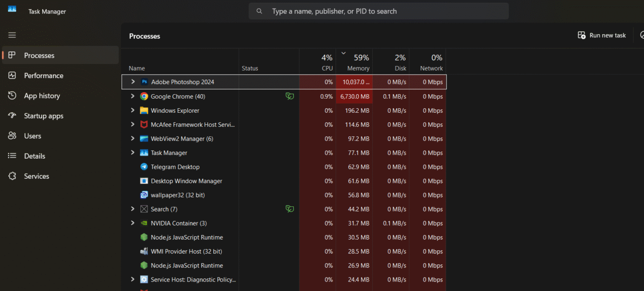The width and height of the screenshot is (644, 291).
Task: Click the Desktop Window Manager icon
Action: [x=144, y=181]
